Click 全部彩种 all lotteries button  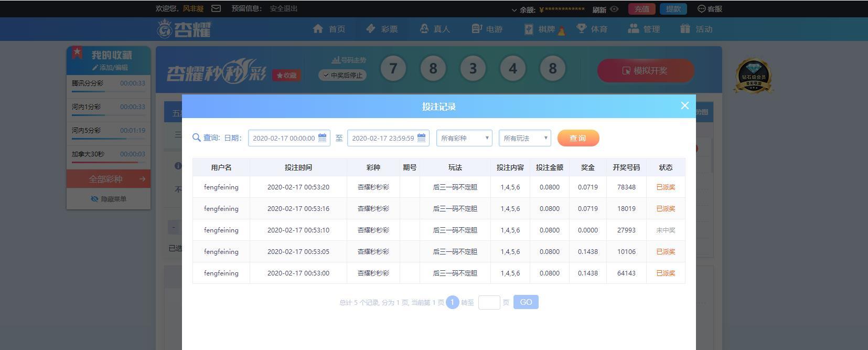[x=109, y=179]
